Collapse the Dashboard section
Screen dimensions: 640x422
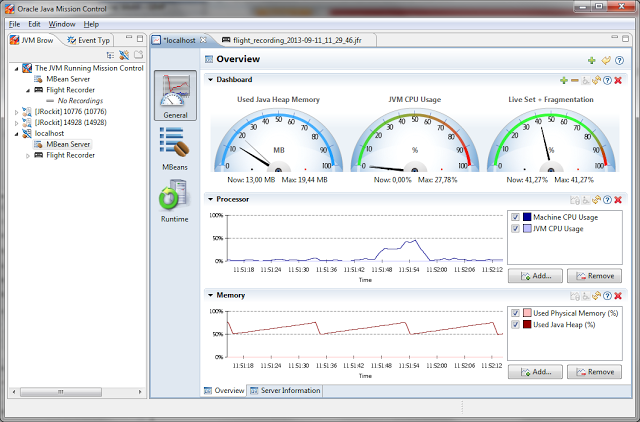(210, 79)
